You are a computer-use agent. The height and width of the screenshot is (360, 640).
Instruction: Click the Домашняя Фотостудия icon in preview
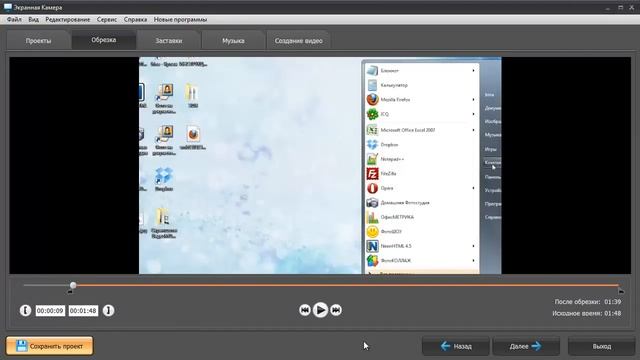[372, 202]
